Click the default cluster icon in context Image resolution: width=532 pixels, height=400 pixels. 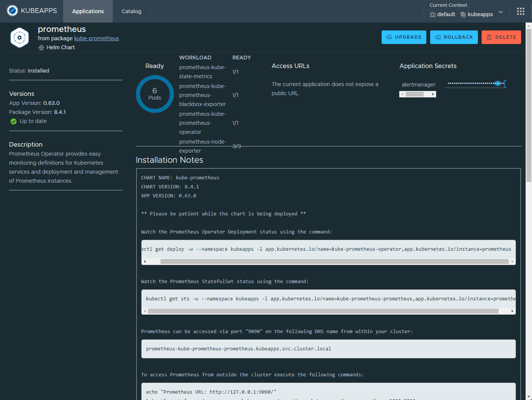[433, 15]
